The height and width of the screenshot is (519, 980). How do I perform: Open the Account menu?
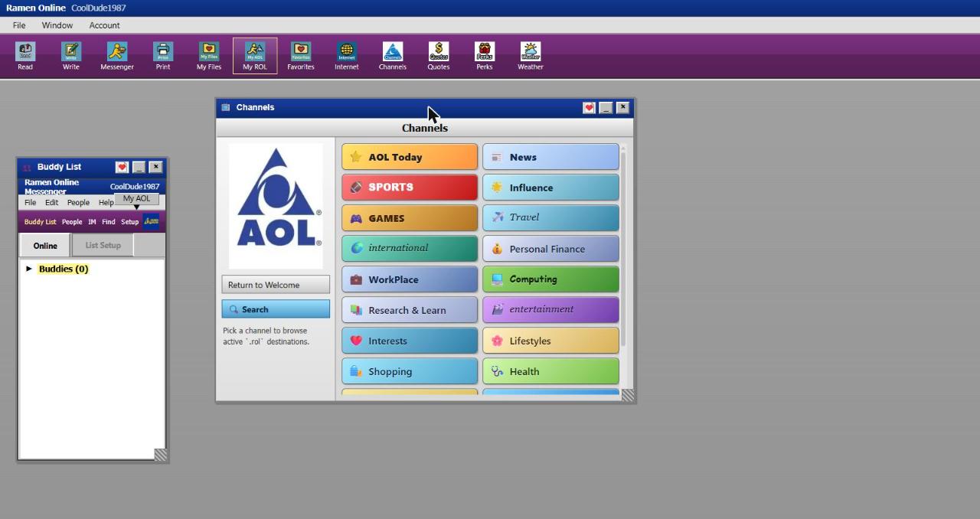point(104,25)
